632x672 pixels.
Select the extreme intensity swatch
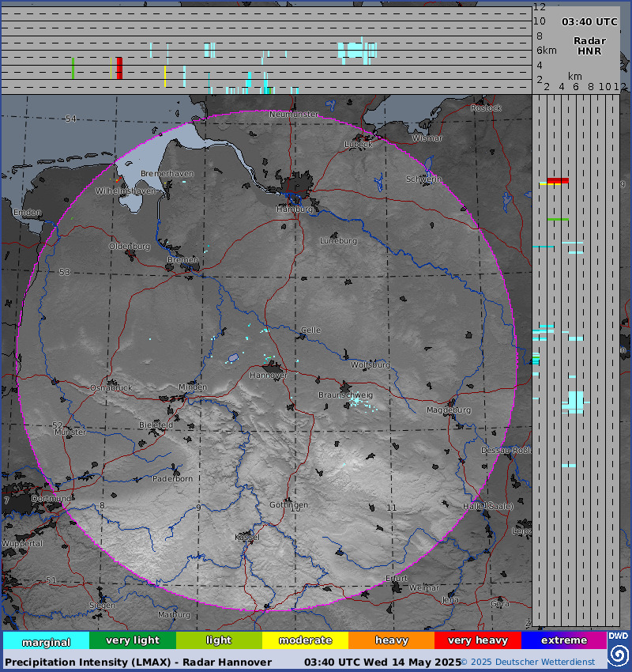(564, 640)
